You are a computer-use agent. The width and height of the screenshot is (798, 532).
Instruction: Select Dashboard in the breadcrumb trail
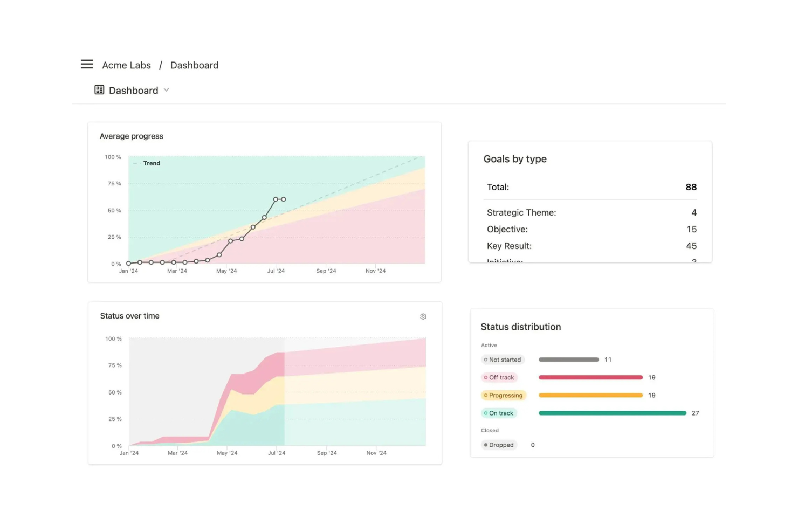click(194, 65)
